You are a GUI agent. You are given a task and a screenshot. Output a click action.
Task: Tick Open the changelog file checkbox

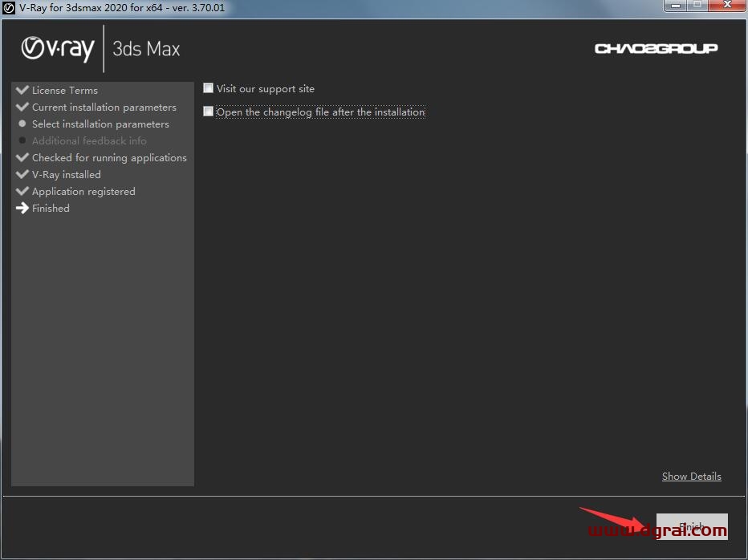[209, 112]
